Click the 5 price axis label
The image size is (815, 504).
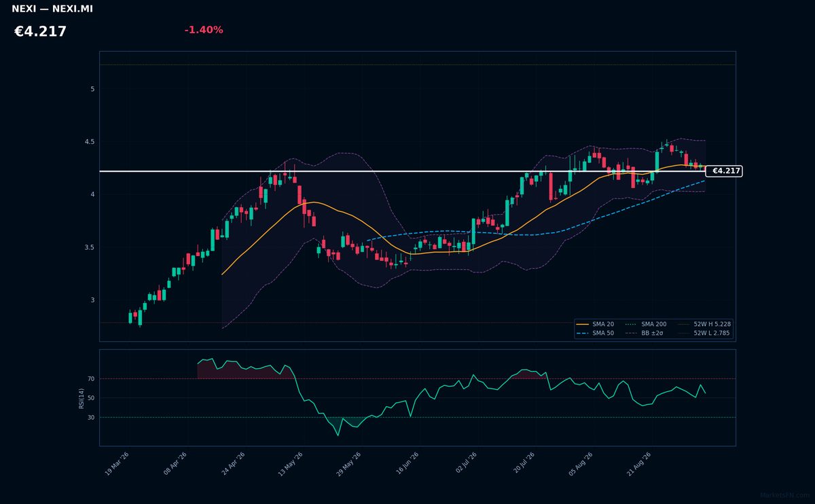tap(92, 89)
